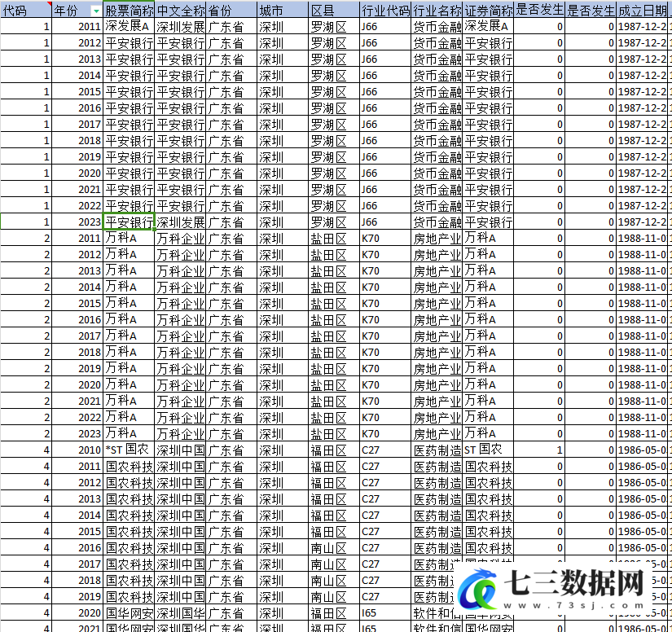The width and height of the screenshot is (672, 632).
Task: Select 1987-12-2 date in the 深发展A row
Action: click(x=643, y=27)
